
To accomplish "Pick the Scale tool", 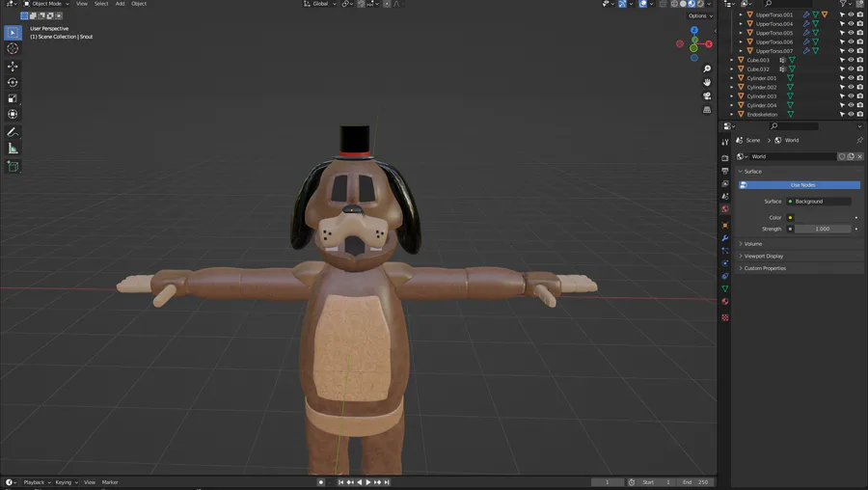I will click(13, 98).
